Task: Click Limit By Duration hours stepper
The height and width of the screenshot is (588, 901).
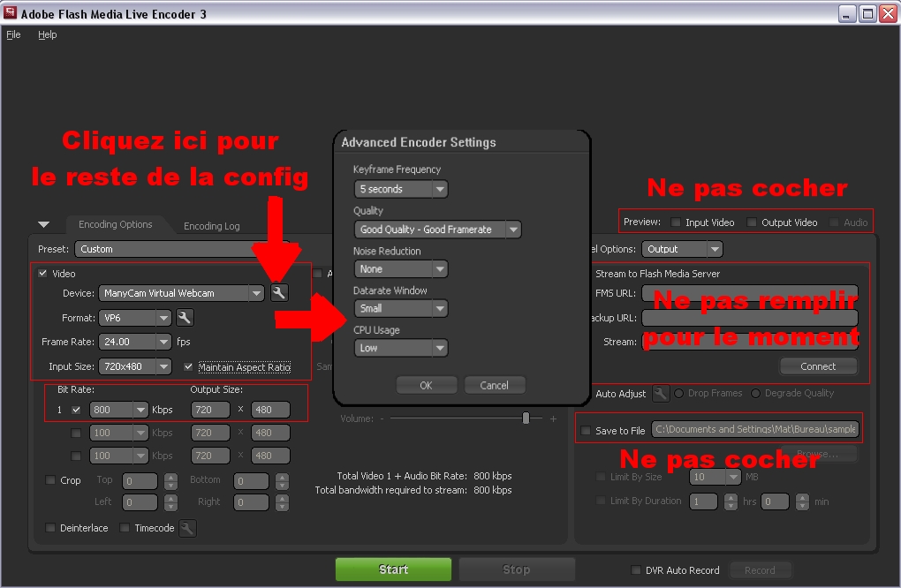Action: pos(731,501)
